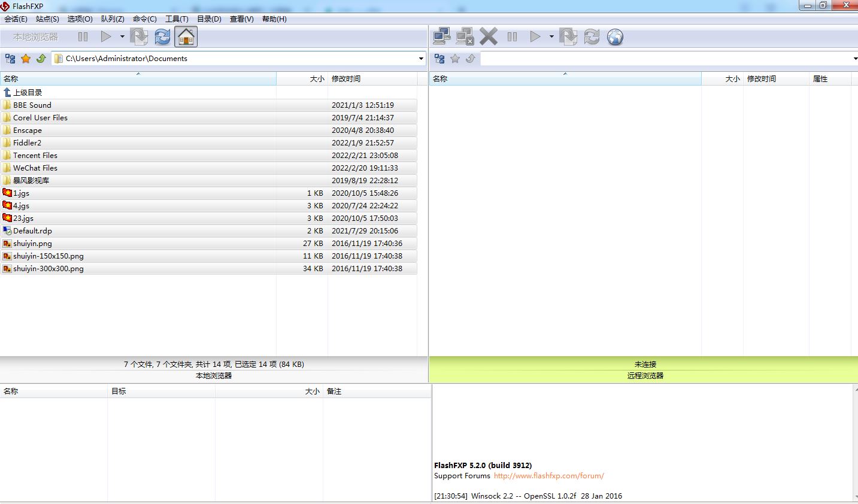Viewport: 858px width, 504px height.
Task: Click the local pane play transfer button
Action: click(x=106, y=37)
